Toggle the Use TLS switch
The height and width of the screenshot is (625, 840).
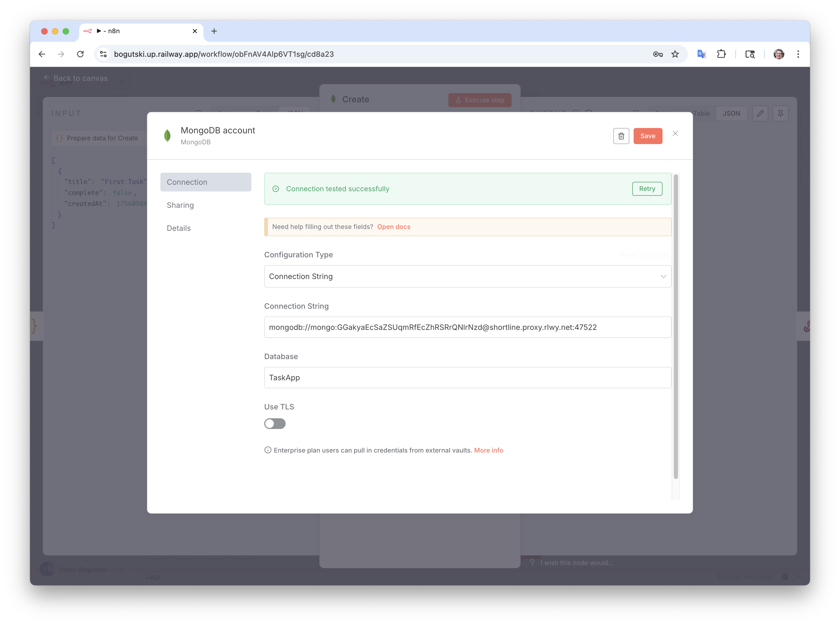tap(275, 424)
